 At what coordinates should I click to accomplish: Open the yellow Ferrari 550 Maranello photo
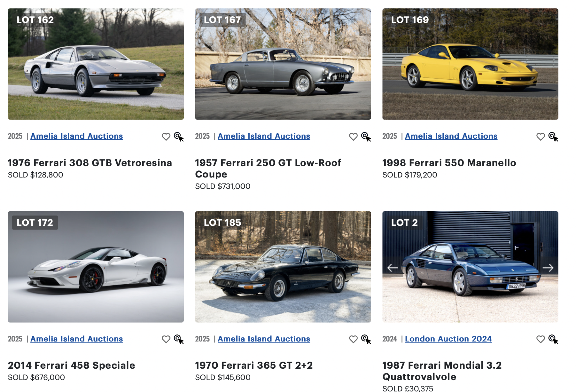(470, 64)
